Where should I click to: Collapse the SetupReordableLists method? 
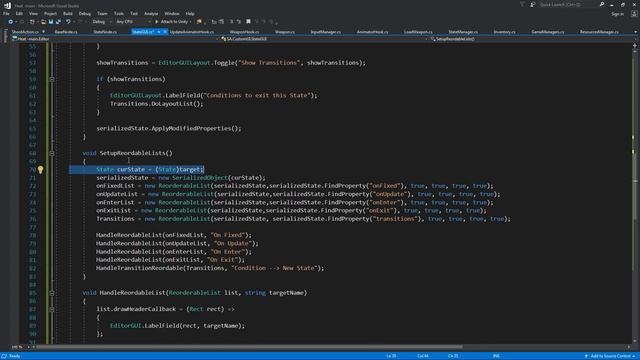click(x=52, y=153)
